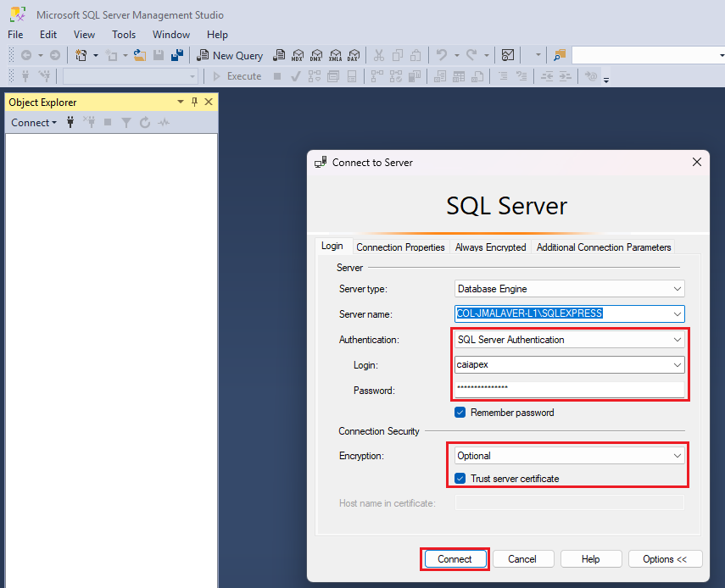
Task: Click the Execute button
Action: pos(237,76)
